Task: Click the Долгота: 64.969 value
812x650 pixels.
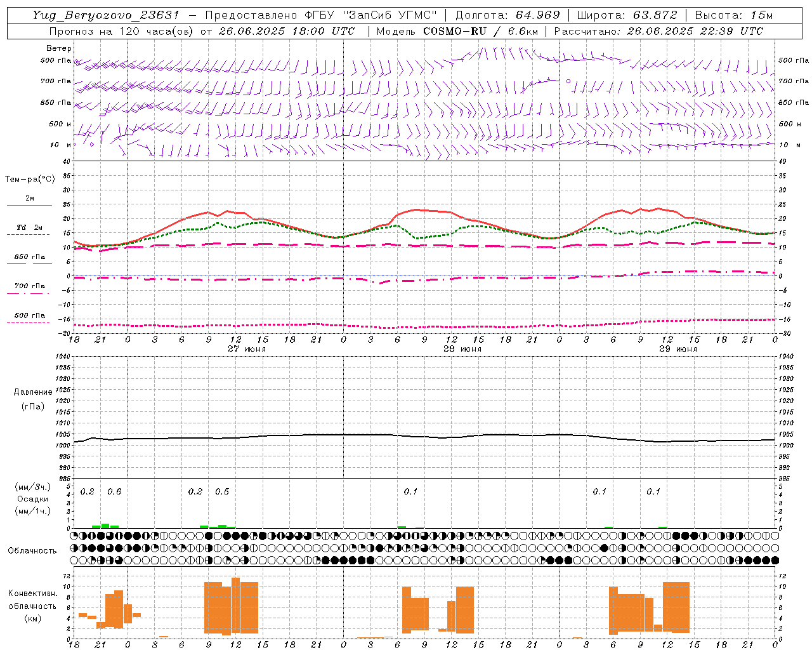Action: click(507, 15)
